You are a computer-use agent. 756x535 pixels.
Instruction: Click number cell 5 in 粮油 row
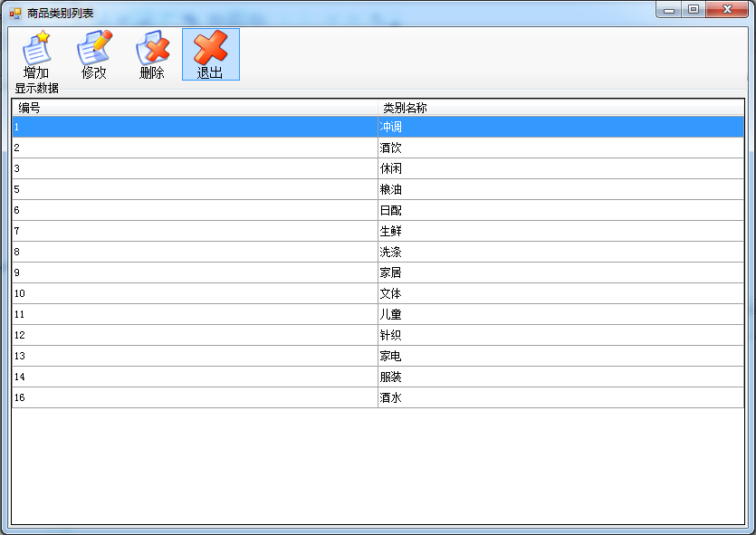(195, 189)
